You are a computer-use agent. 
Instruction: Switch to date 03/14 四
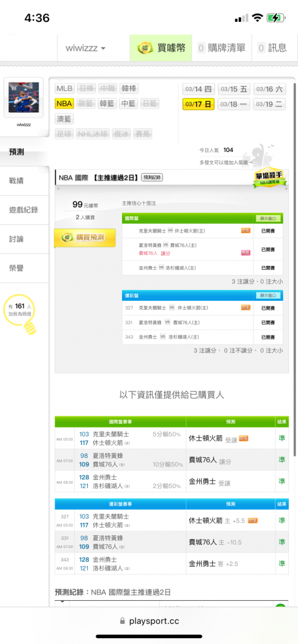click(199, 89)
